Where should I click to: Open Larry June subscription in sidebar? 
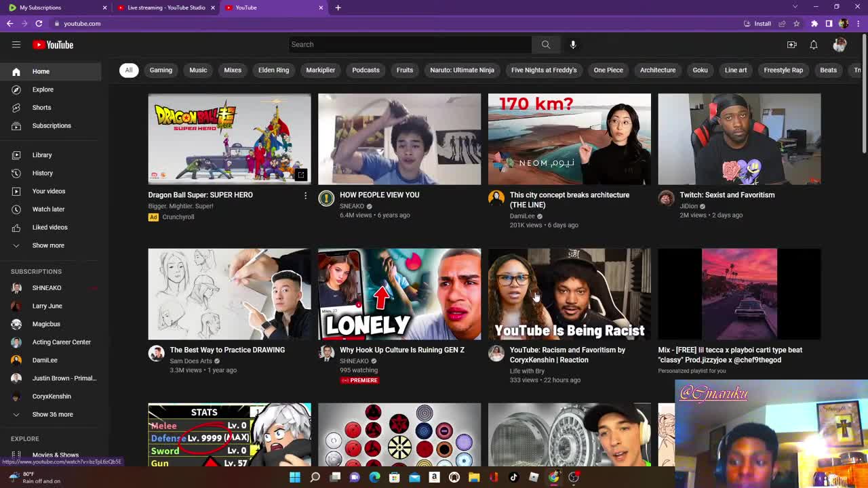(x=51, y=306)
